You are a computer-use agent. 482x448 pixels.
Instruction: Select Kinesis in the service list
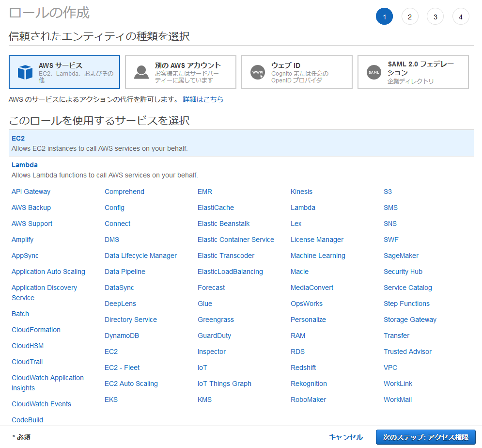[x=301, y=192]
